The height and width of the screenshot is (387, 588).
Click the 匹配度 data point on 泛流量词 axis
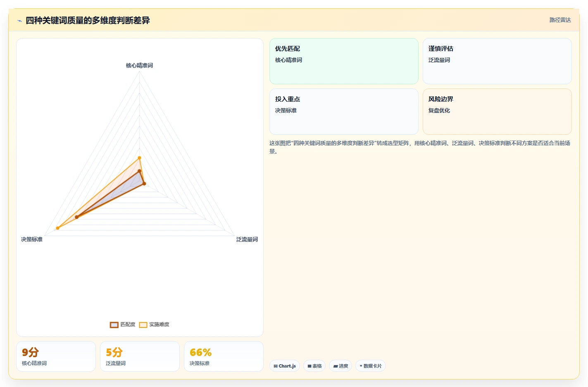click(x=144, y=184)
